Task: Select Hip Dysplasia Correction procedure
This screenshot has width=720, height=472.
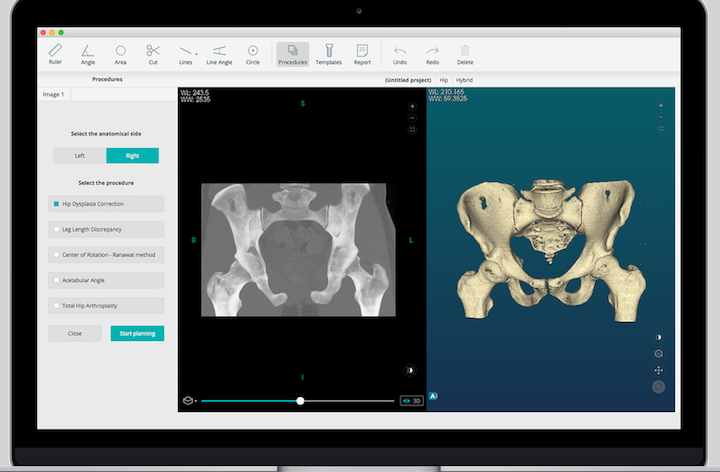Action: [x=106, y=204]
